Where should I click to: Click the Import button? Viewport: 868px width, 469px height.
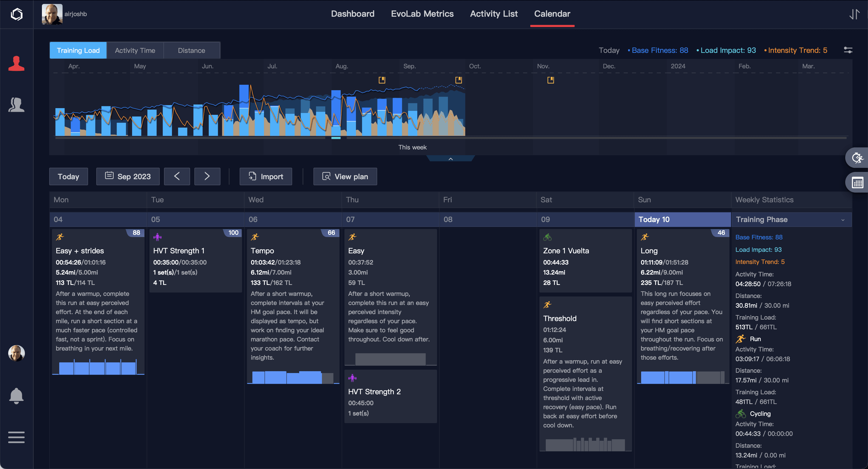click(265, 176)
